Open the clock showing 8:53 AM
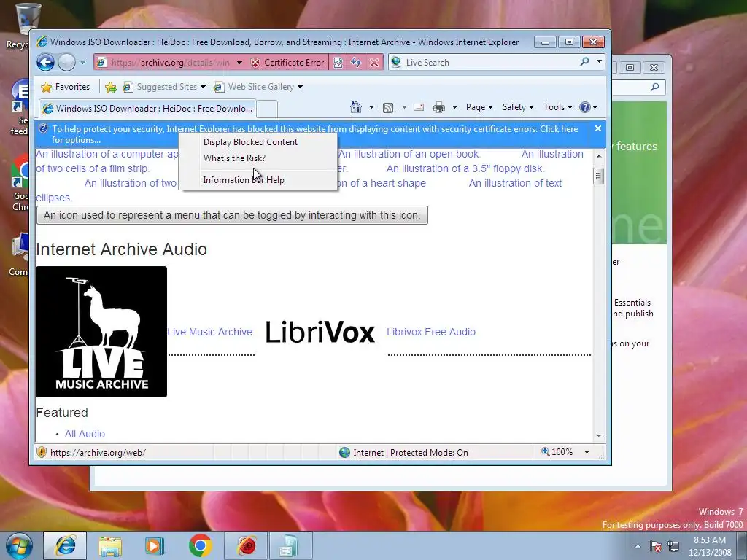Image resolution: width=747 pixels, height=560 pixels. coord(710,546)
